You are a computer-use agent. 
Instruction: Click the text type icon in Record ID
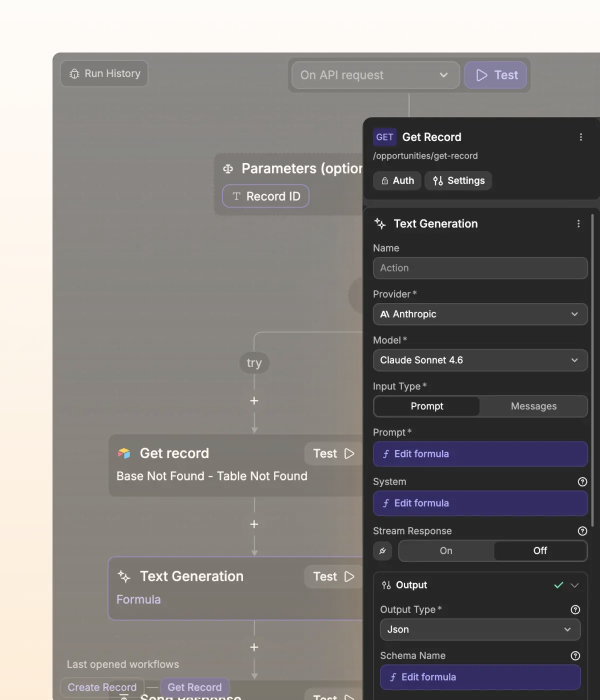pos(236,196)
